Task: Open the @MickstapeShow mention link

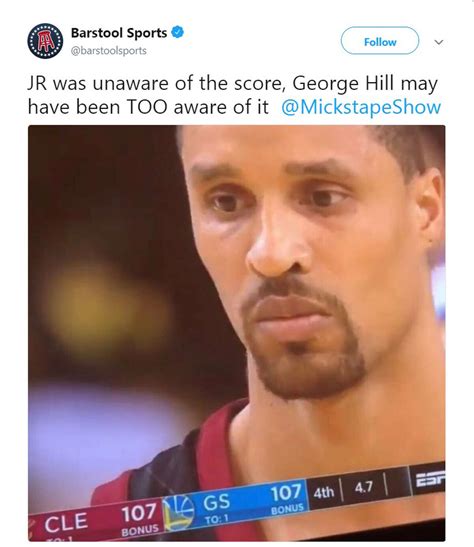Action: (x=361, y=107)
